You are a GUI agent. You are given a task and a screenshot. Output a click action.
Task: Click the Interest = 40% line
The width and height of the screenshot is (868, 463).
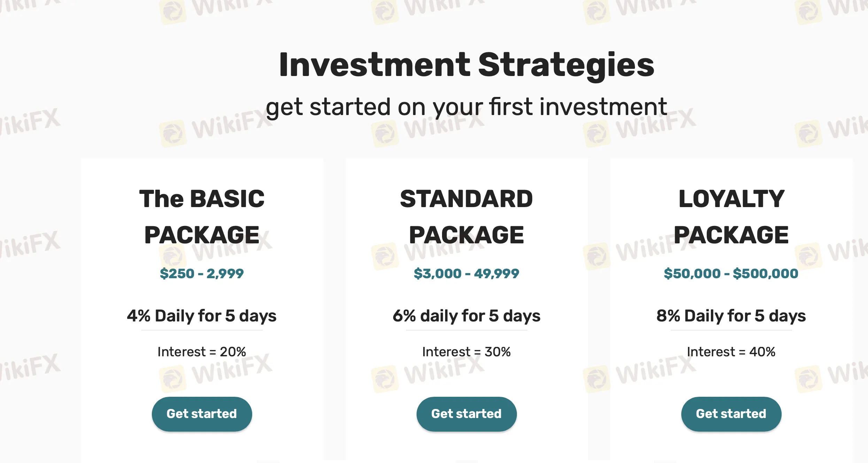(x=731, y=352)
